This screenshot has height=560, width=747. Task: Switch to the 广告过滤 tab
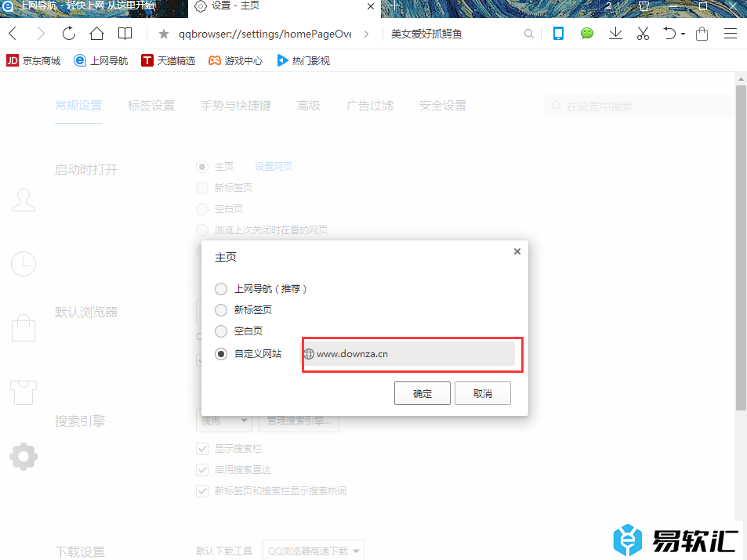coord(370,106)
